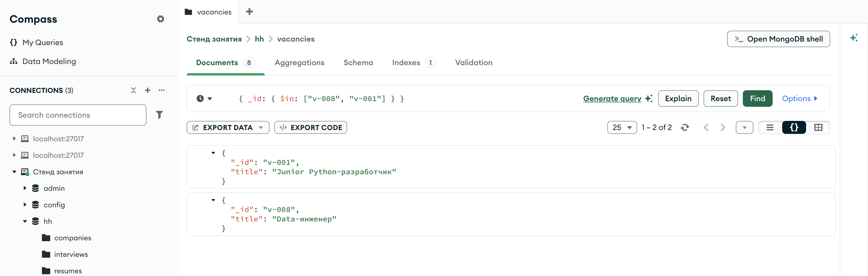Open Compass settings gear icon
This screenshot has width=868, height=276.
(x=160, y=19)
